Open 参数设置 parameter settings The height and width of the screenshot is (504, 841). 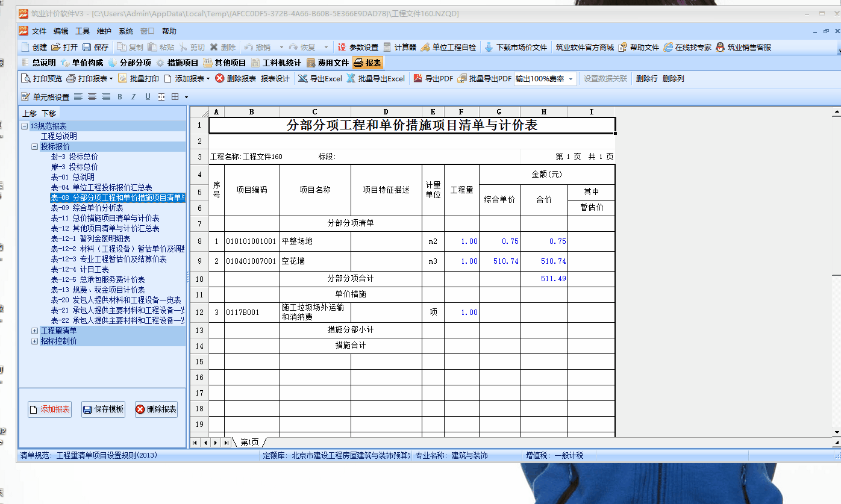[342, 47]
